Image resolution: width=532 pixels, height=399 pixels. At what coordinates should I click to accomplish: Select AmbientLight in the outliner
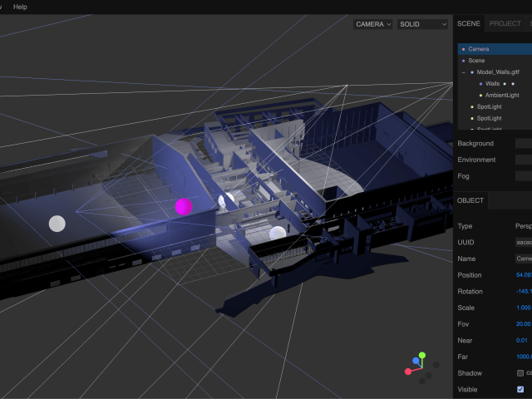tap(502, 95)
